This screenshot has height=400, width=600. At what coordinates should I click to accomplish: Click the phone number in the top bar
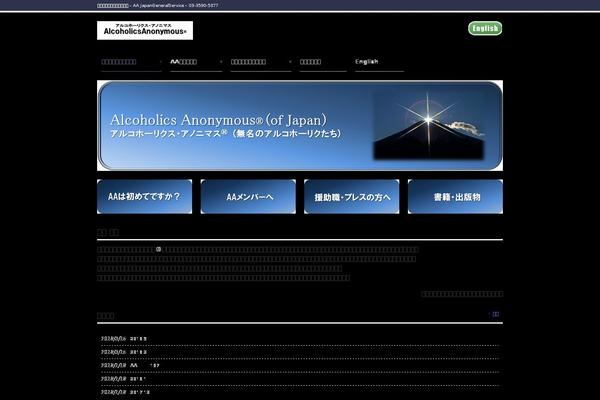[203, 5]
